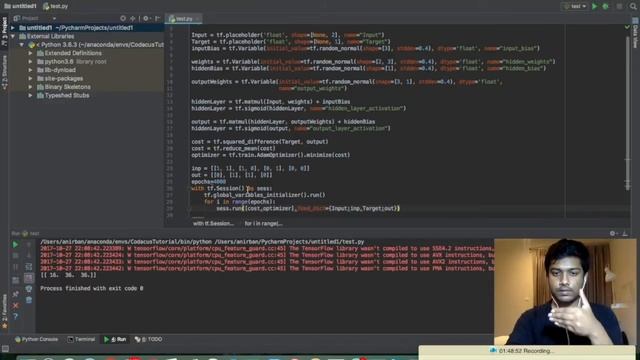
Task: Expand Typeshed Stubs folder arrow
Action: 30,96
